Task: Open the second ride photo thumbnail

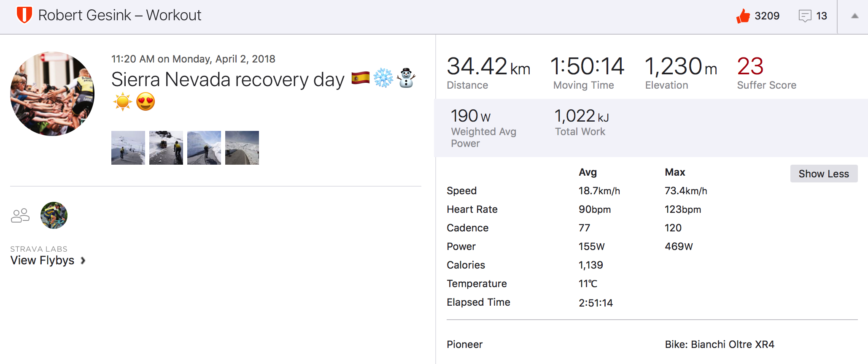Action: (166, 148)
